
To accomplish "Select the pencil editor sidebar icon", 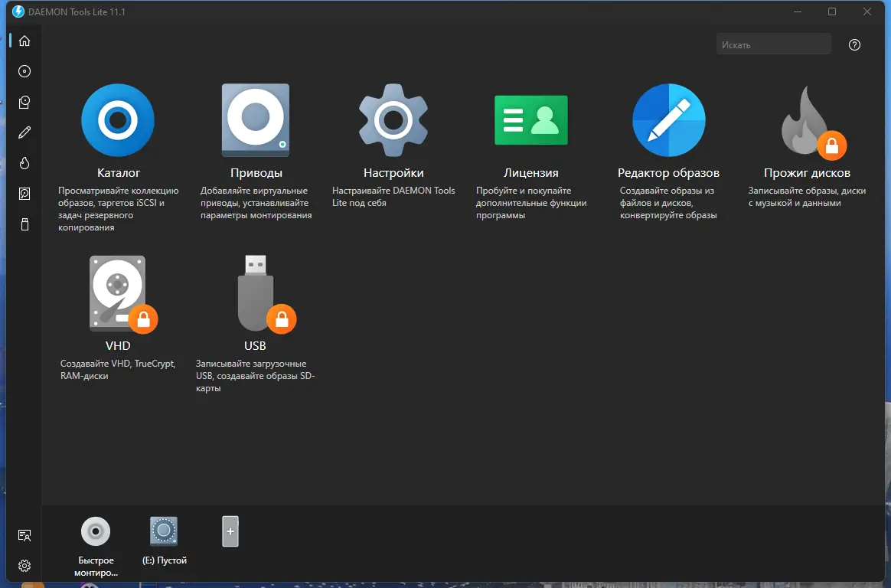I will click(24, 132).
